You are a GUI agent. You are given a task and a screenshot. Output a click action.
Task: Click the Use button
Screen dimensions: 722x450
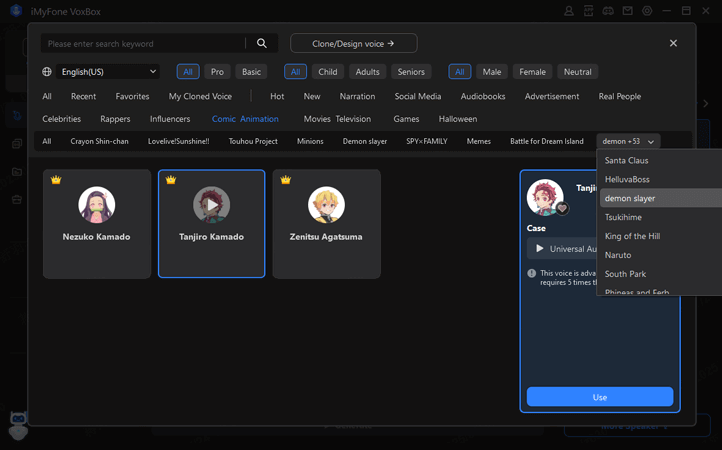600,397
